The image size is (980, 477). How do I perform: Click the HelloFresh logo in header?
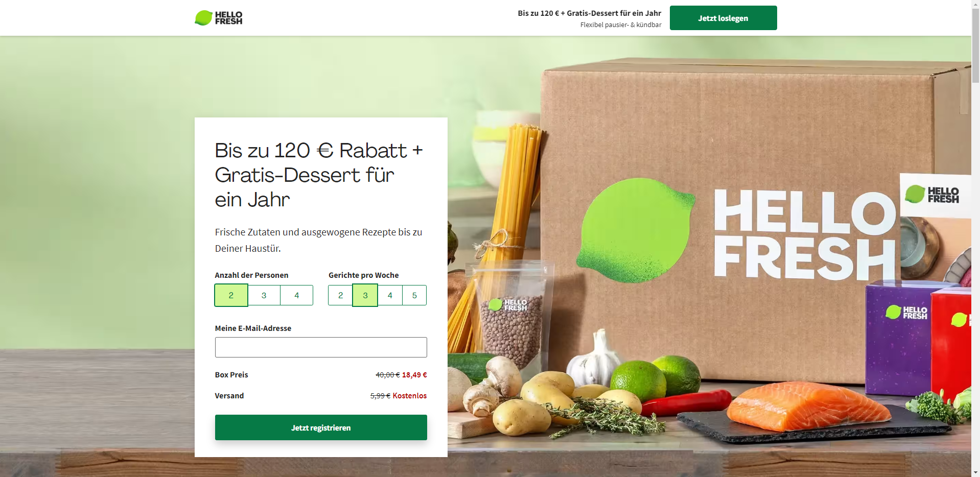[219, 18]
